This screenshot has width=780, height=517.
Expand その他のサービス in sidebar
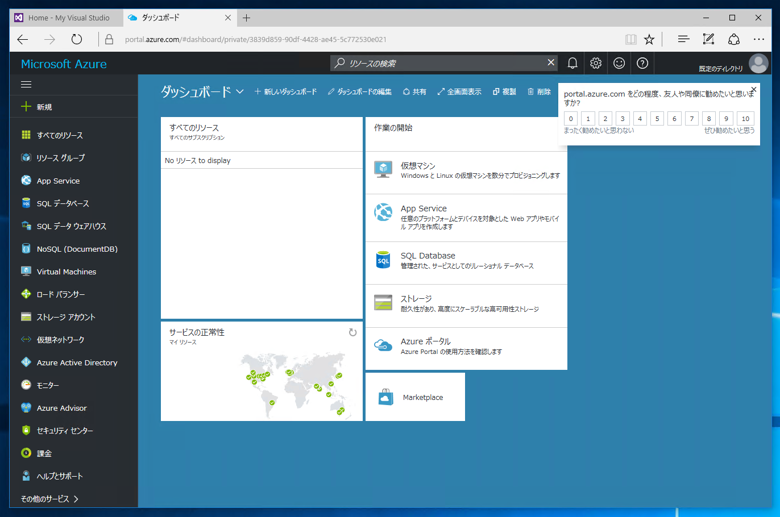(x=50, y=499)
